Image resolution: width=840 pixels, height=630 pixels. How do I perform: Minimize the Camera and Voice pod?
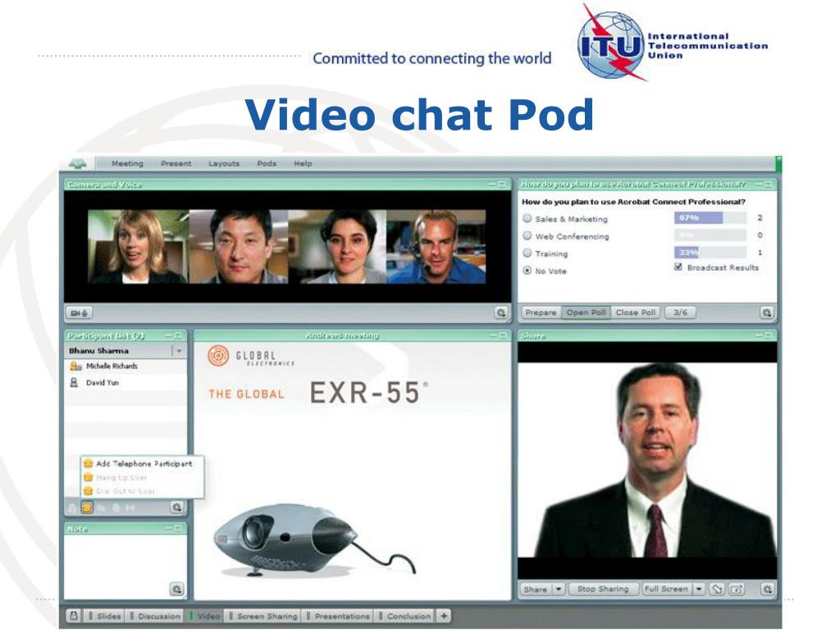click(x=492, y=185)
